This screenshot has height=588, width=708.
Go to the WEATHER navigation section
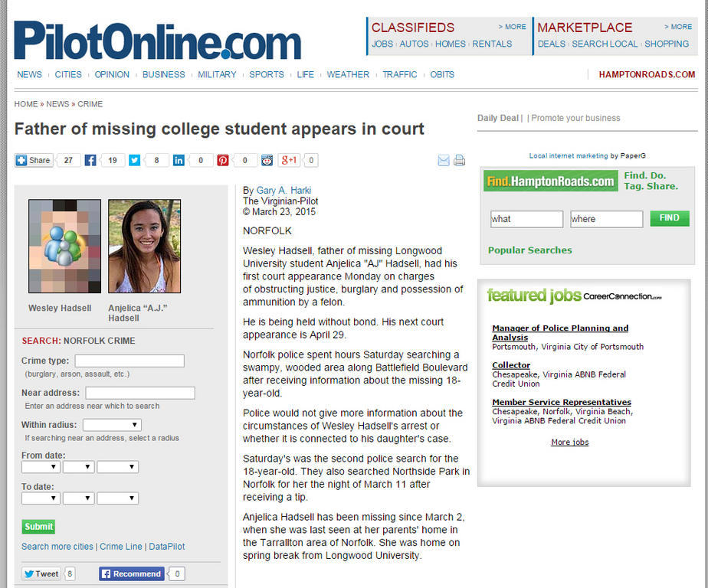tap(348, 74)
